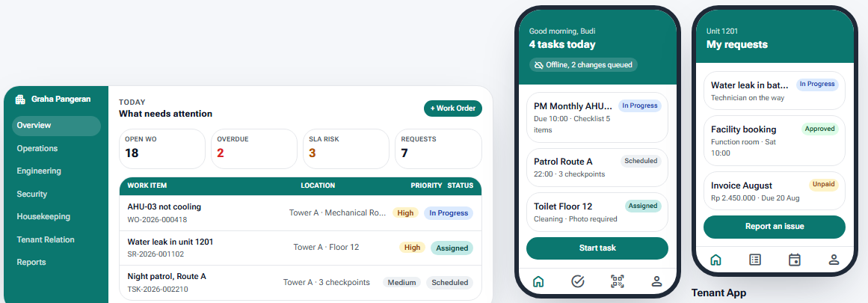Tap the offline cloud icon in technician app

click(538, 65)
